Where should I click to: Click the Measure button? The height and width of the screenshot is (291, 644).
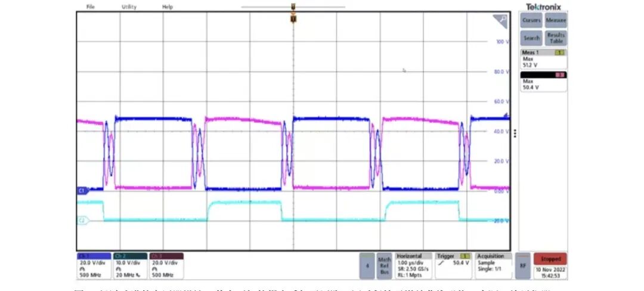tap(556, 21)
